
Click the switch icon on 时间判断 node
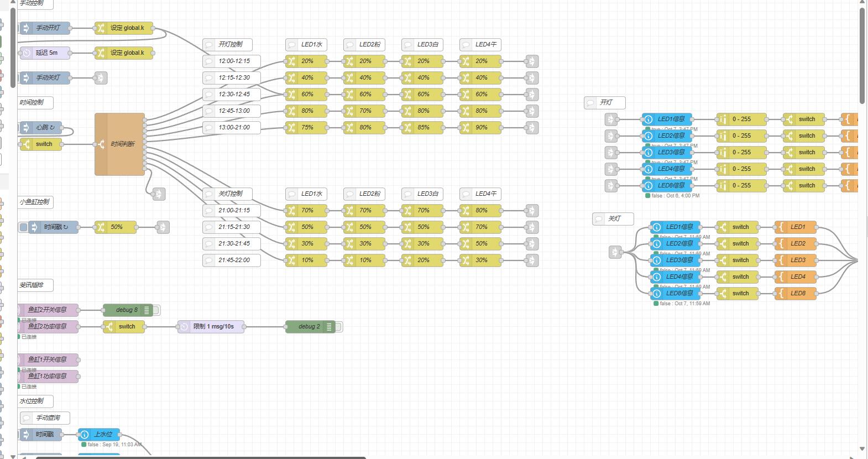point(101,144)
